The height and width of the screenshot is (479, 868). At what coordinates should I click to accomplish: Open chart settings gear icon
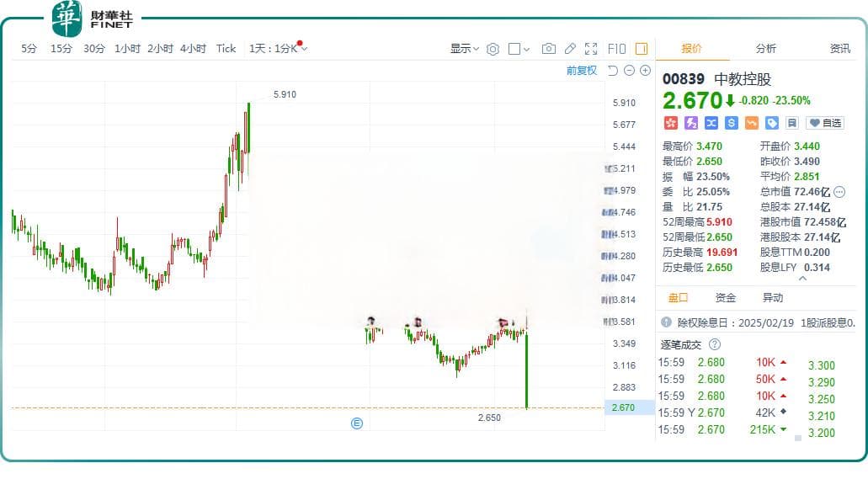tap(493, 50)
